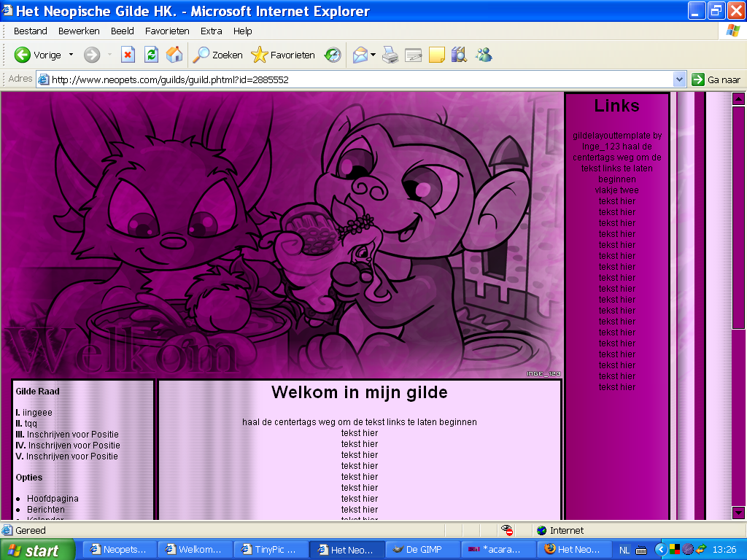Expand hidden system tray icons arrow

(x=660, y=550)
